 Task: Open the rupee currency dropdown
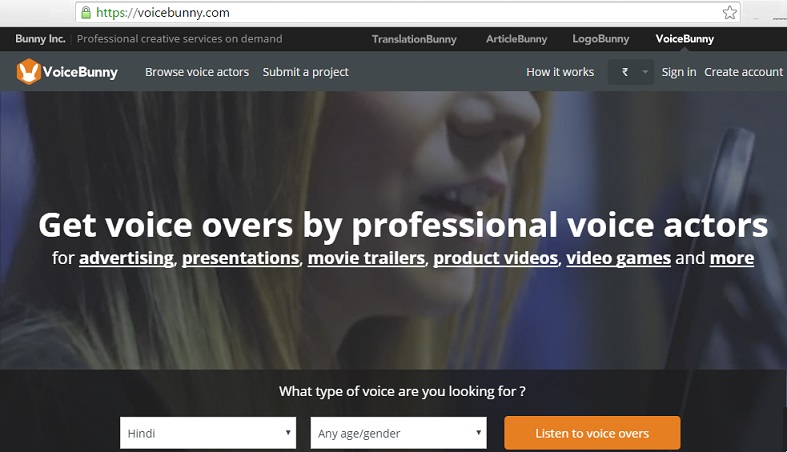[x=630, y=72]
